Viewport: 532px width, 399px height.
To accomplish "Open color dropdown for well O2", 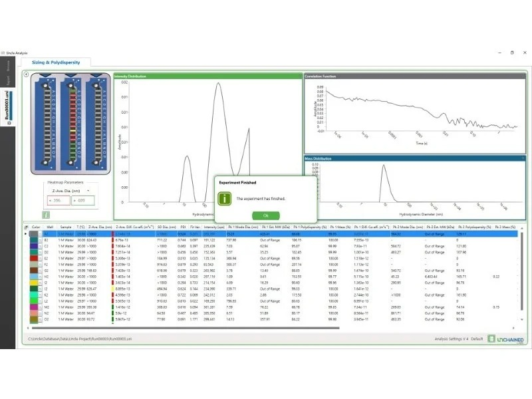I will [40, 319].
